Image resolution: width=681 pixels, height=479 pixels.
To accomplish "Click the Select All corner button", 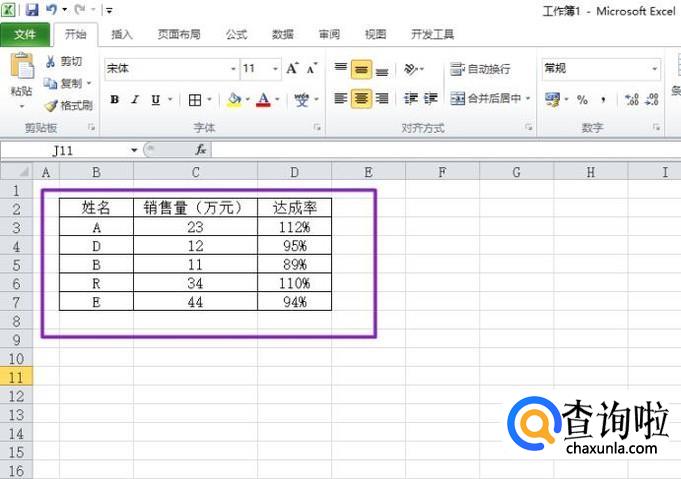I will click(x=17, y=172).
